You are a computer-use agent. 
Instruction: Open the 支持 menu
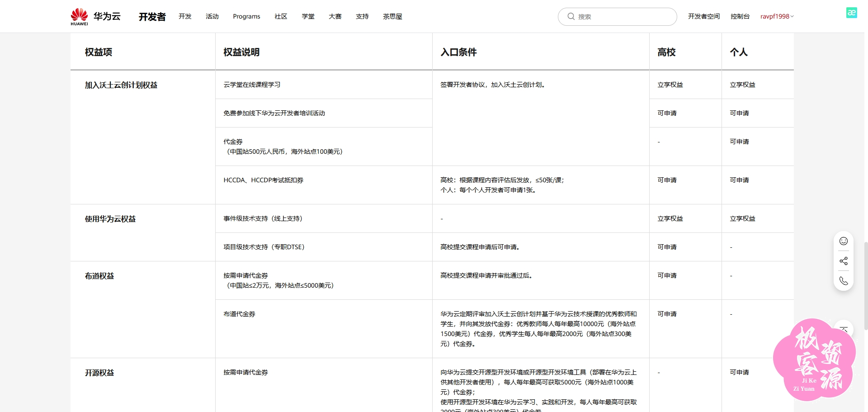click(362, 16)
